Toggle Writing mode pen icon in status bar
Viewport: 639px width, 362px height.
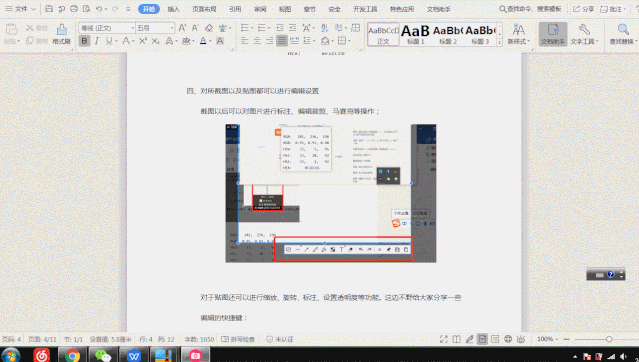[469, 339]
